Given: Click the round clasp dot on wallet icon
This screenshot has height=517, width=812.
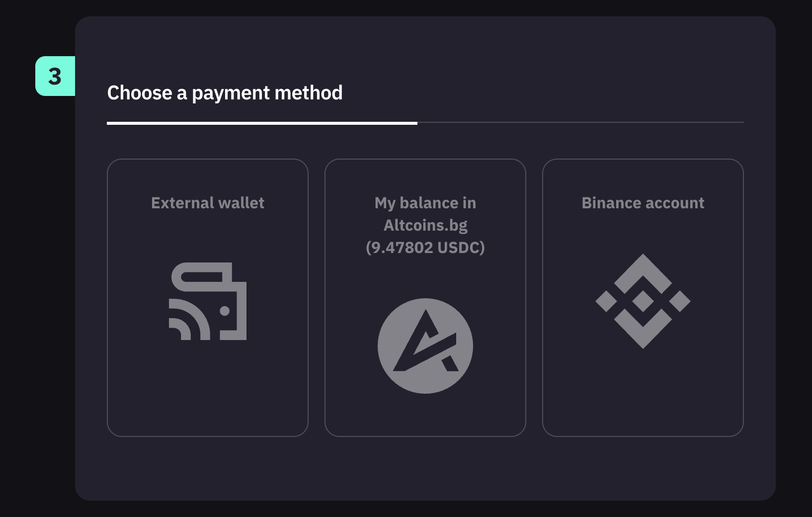Looking at the screenshot, I should coord(225,311).
